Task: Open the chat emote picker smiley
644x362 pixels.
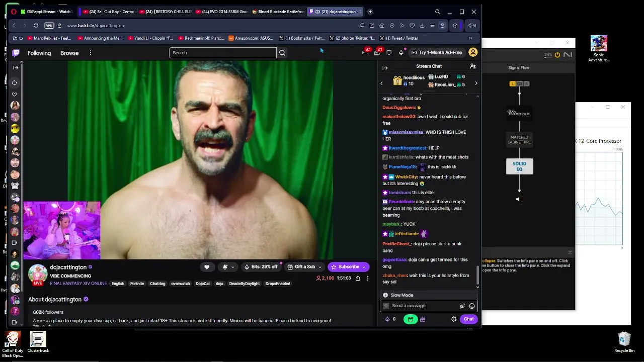Action: pos(472,306)
